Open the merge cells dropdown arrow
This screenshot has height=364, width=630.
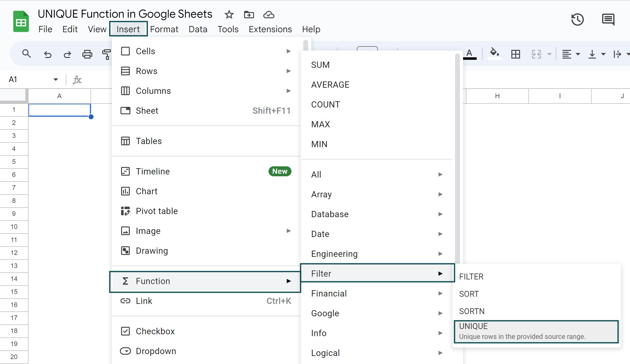549,54
